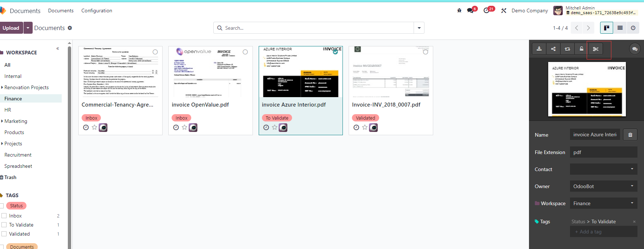This screenshot has height=249, width=644.
Task: Select the Commercial-Tenancy document circle
Action: pyautogui.click(x=155, y=52)
